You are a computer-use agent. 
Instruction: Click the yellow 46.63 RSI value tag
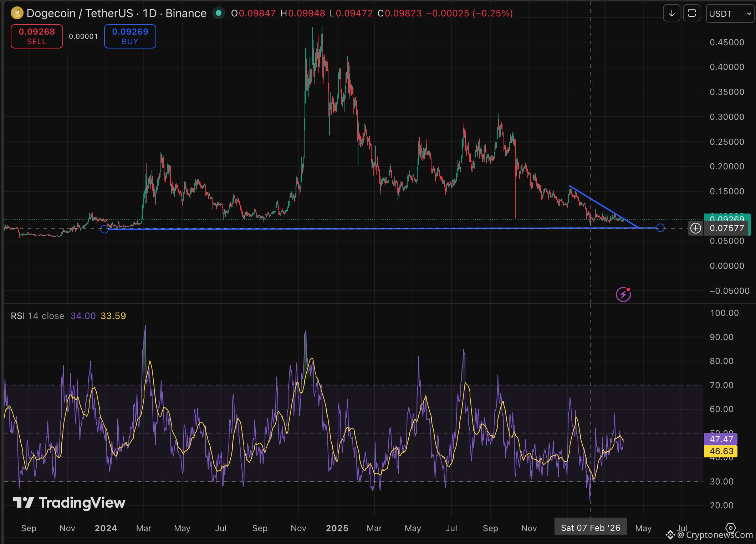pyautogui.click(x=721, y=451)
